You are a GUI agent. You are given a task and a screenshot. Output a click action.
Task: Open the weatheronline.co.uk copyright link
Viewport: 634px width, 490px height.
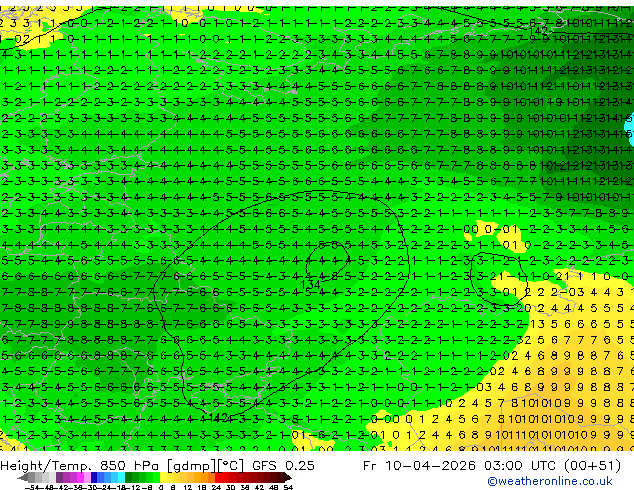click(x=550, y=481)
